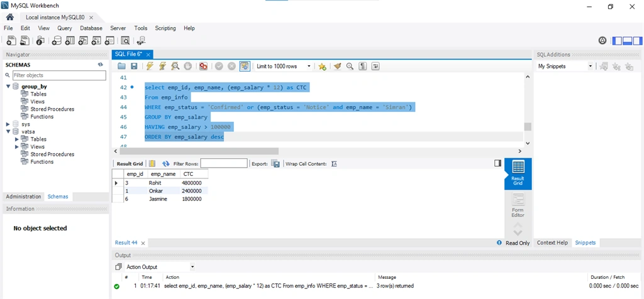
Task: Toggle the left sidebar panel
Action: (617, 41)
